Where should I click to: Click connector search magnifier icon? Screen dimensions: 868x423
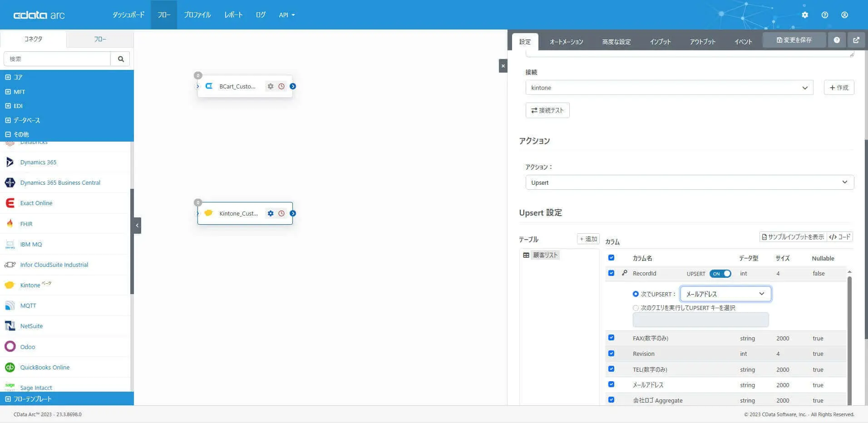click(121, 59)
